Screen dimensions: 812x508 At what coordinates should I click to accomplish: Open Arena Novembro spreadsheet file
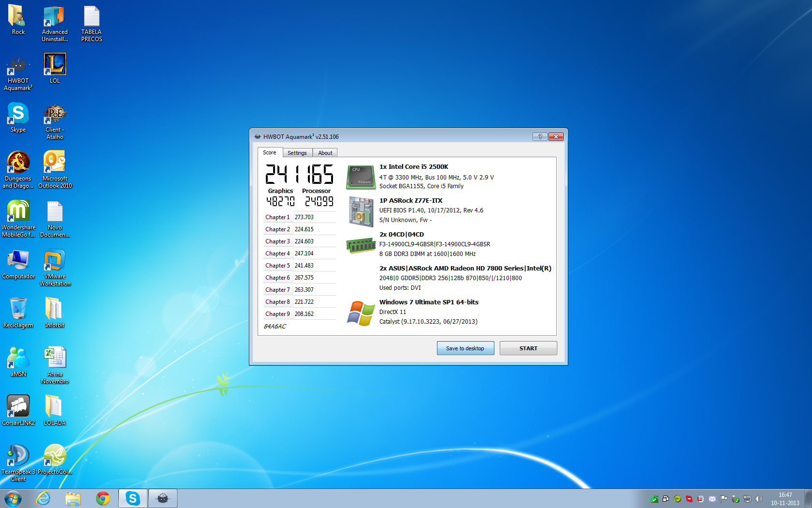(x=55, y=365)
